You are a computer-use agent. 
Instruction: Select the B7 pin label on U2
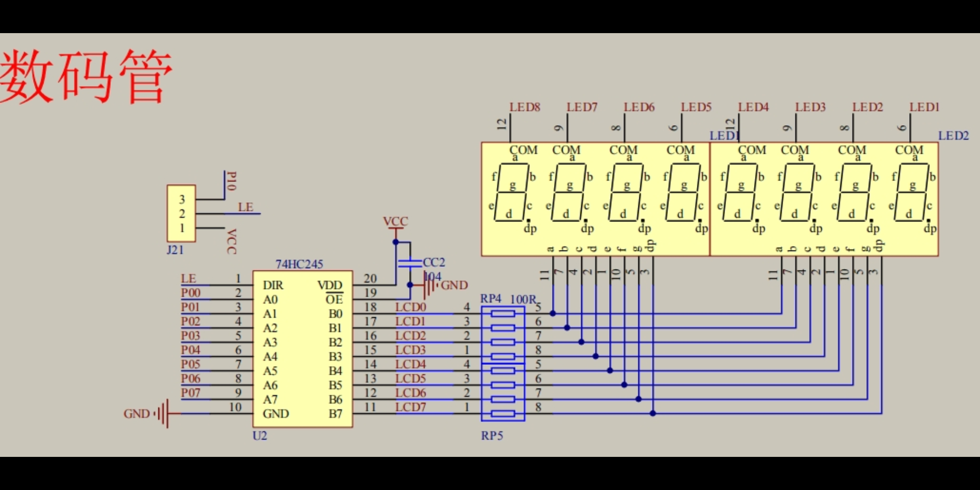tap(336, 414)
